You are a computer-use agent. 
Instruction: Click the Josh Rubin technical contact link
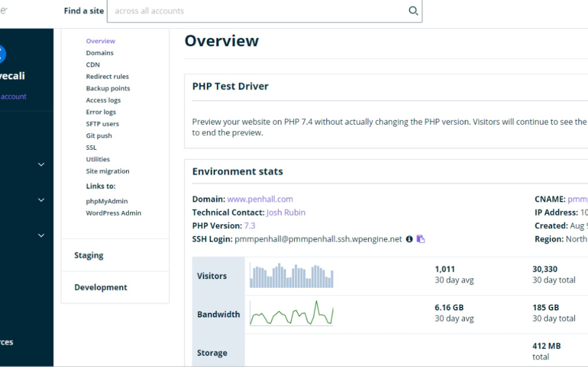(286, 213)
